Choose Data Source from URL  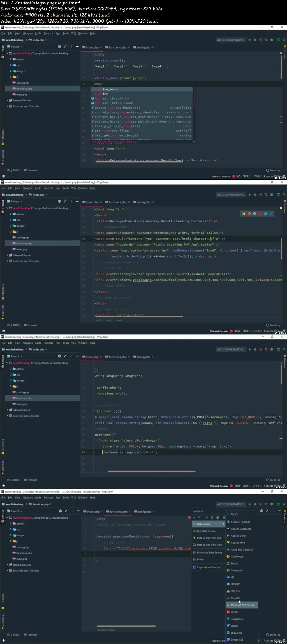(x=209, y=538)
